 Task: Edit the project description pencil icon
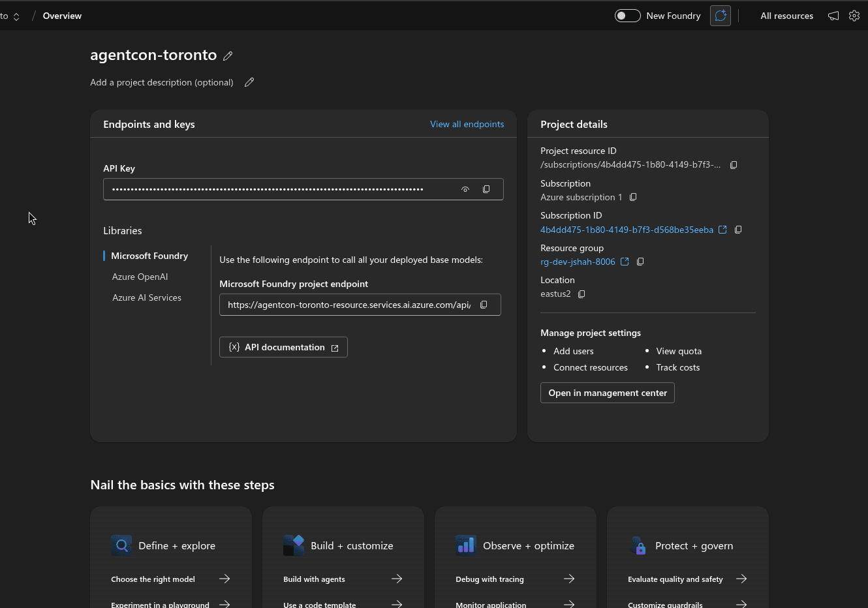pyautogui.click(x=249, y=82)
